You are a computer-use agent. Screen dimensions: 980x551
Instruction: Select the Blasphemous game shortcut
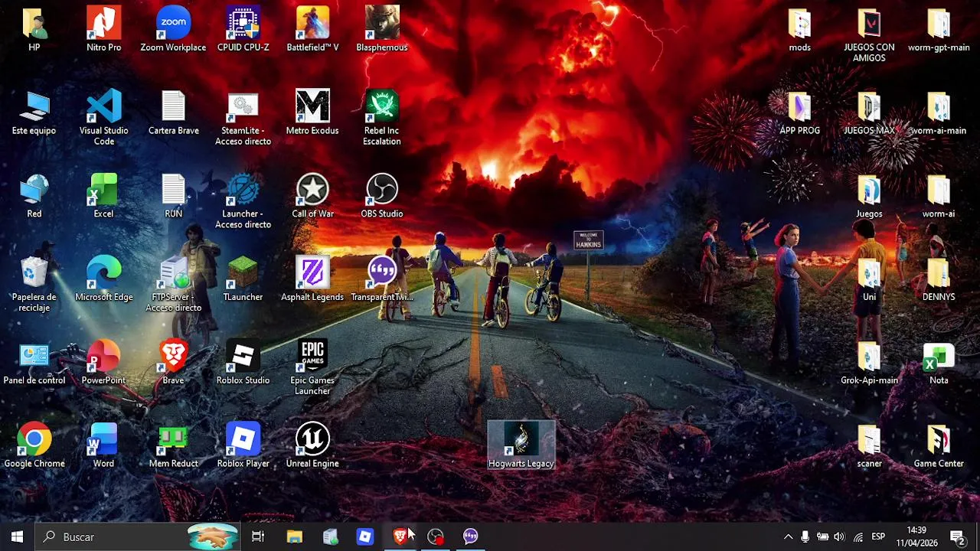382,29
